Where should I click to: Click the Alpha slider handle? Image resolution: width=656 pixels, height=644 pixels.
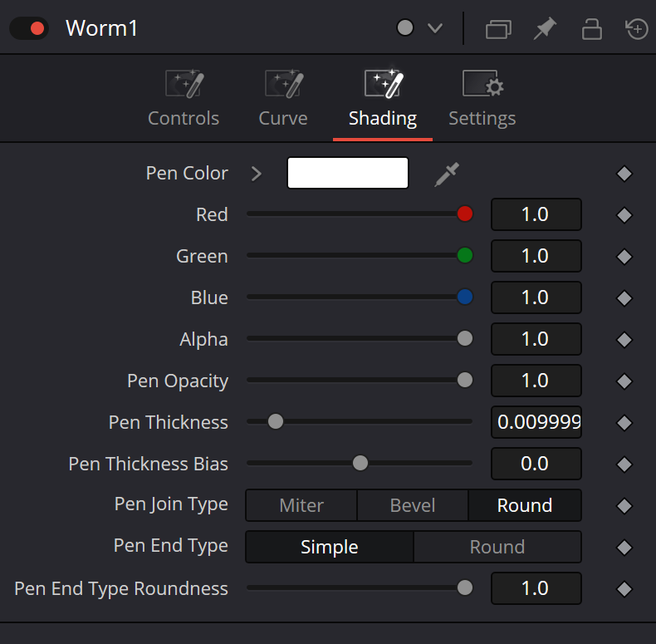click(465, 338)
